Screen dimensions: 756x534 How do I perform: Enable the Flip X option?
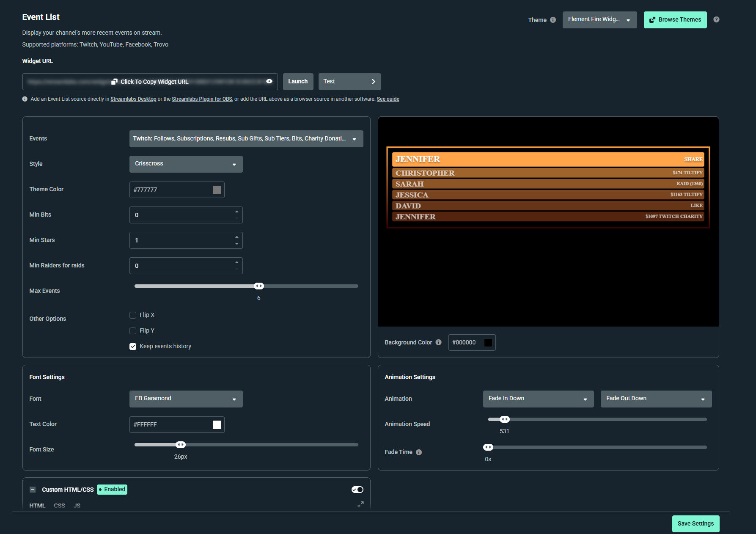point(133,315)
